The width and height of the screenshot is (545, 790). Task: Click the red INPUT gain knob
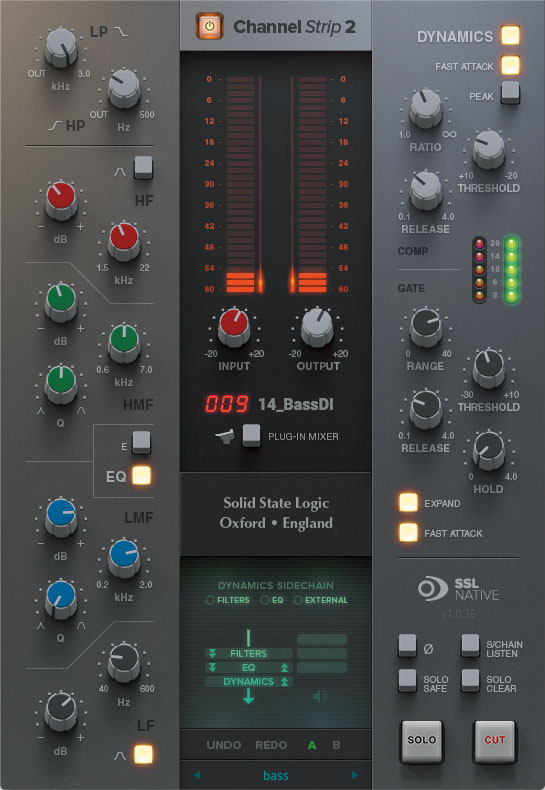[234, 327]
